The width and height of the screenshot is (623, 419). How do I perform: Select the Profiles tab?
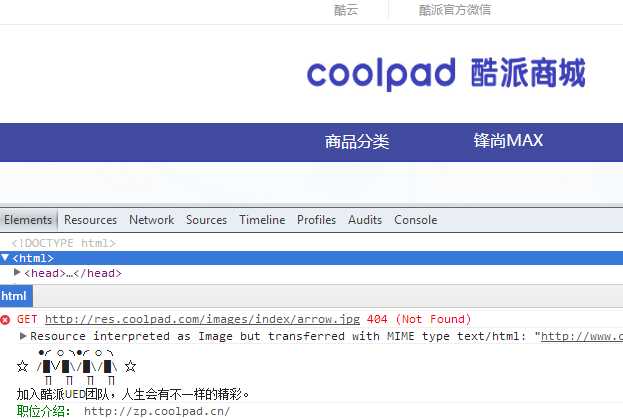(x=316, y=220)
